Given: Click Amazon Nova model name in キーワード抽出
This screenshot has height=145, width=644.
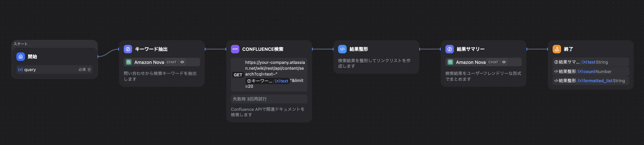Looking at the screenshot, I should coord(149,62).
